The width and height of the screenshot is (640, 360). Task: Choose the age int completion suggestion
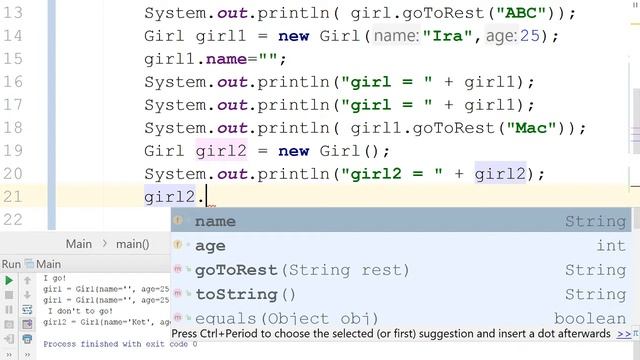click(x=400, y=245)
